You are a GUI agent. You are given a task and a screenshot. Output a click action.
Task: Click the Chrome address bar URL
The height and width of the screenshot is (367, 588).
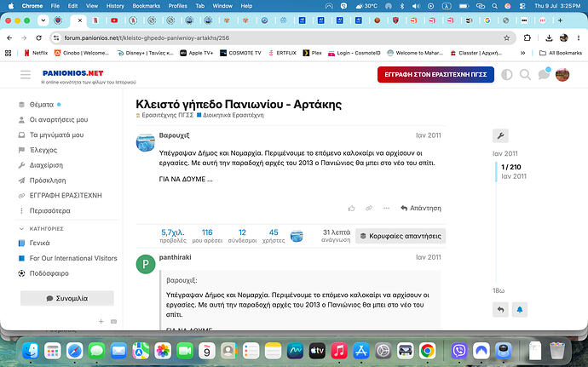tap(147, 37)
